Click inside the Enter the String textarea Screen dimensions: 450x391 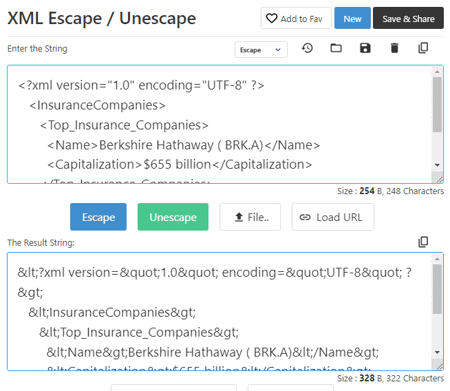220,124
